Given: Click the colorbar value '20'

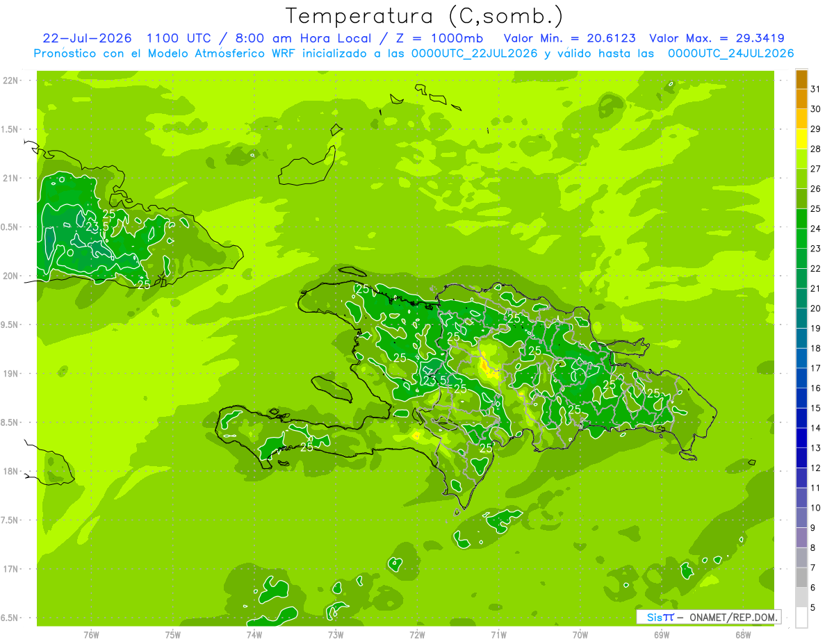Looking at the screenshot, I should coord(816,308).
